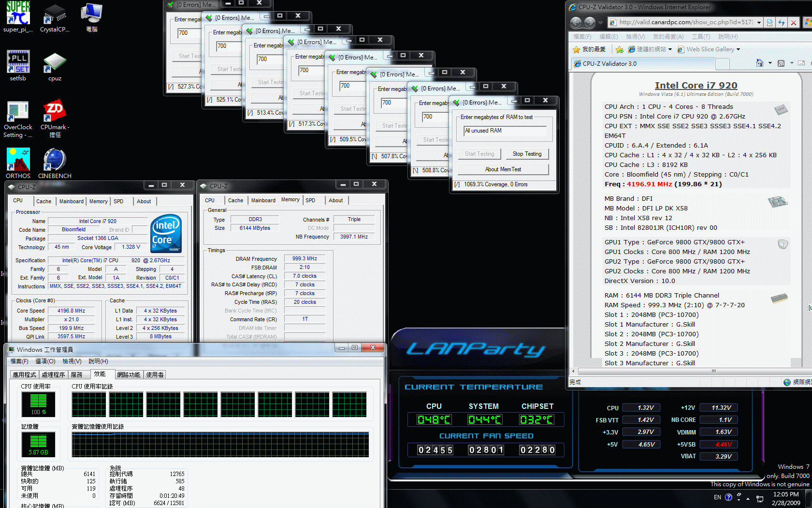Click 我的最愛 favorites button label

pos(594,49)
